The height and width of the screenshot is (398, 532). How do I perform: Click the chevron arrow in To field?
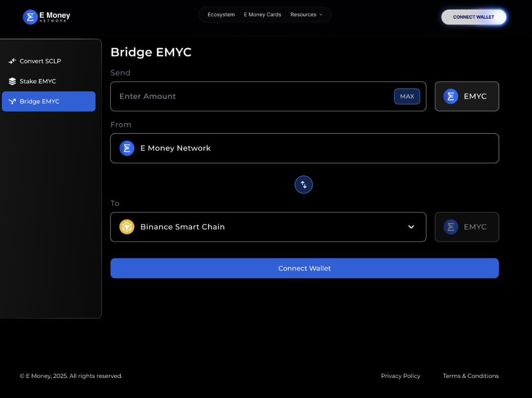point(411,227)
